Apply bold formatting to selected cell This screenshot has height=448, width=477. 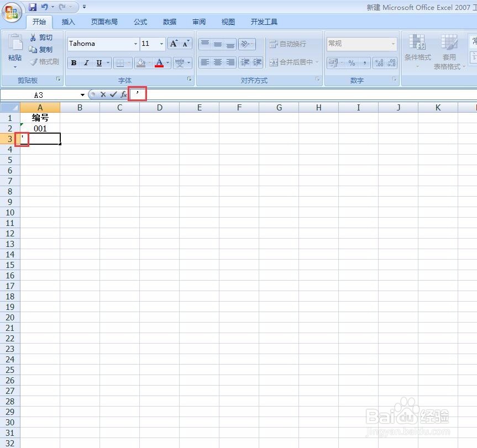74,62
